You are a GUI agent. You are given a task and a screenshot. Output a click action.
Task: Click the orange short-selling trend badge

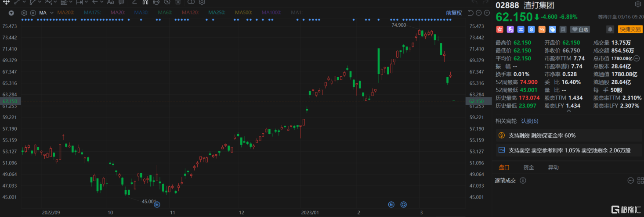tap(542, 29)
